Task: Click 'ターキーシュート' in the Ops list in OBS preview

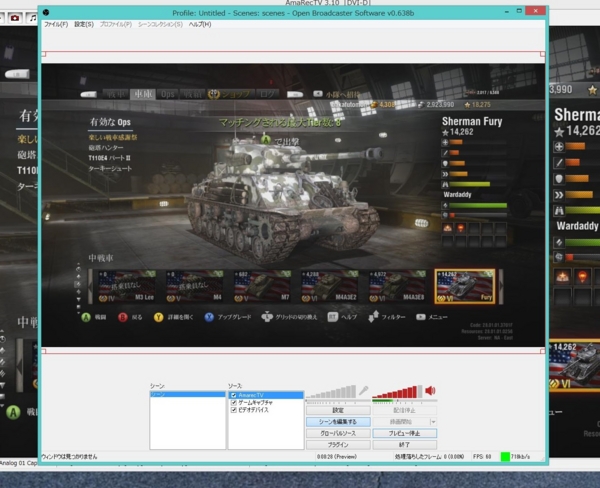Action: click(x=110, y=168)
